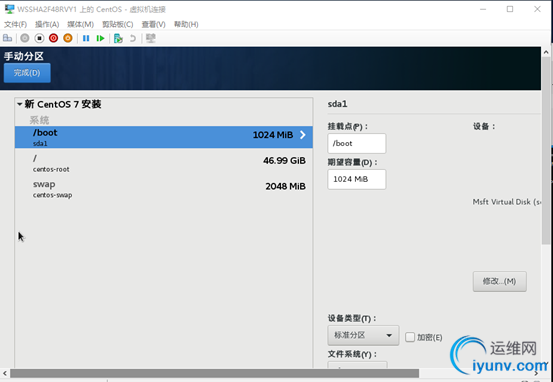The height and width of the screenshot is (382, 553).
Task: Send Ctrl+Alt+Del using the first toolbar icon
Action: click(x=7, y=38)
